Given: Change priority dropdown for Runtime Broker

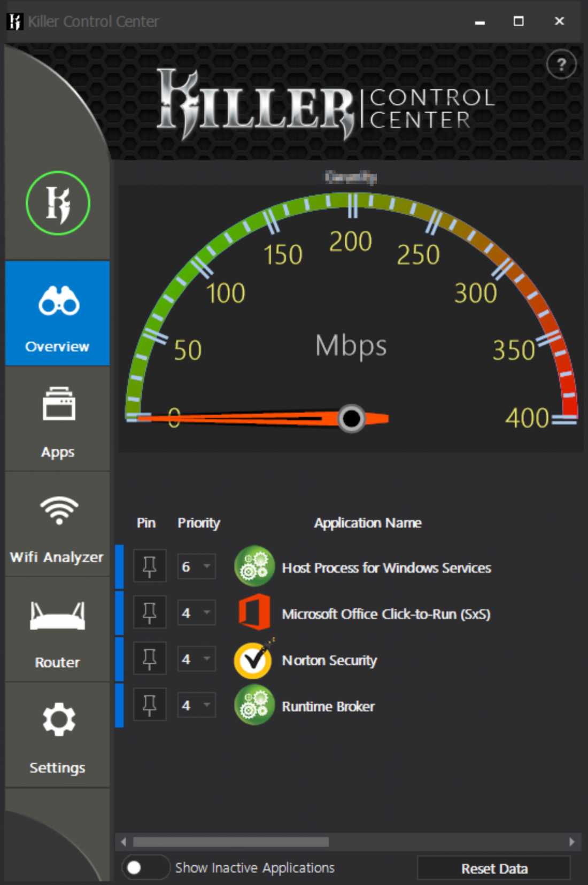Looking at the screenshot, I should pyautogui.click(x=197, y=705).
